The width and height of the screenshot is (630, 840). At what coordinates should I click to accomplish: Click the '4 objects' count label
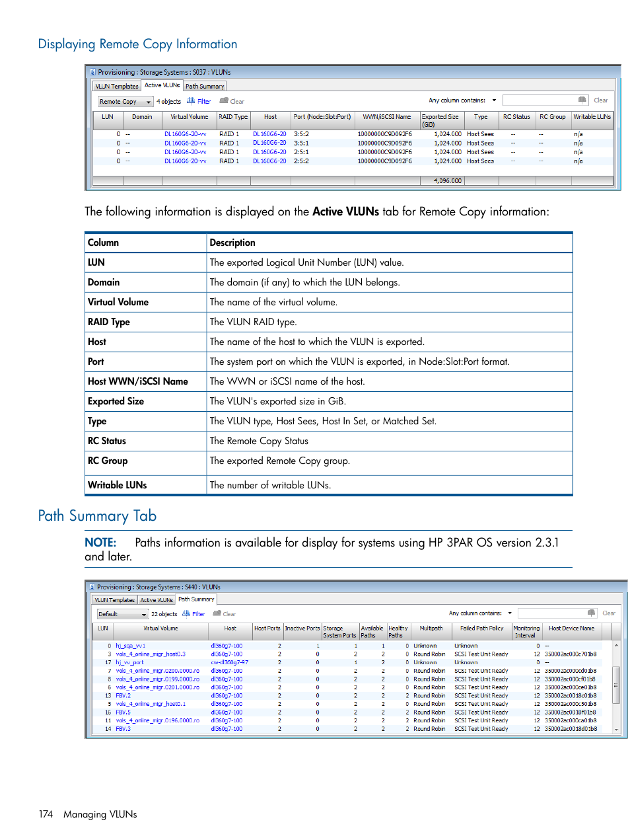pyautogui.click(x=168, y=102)
